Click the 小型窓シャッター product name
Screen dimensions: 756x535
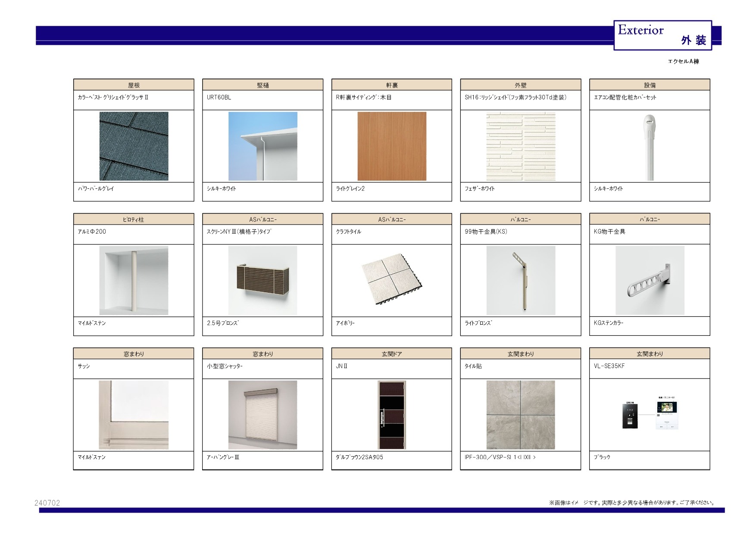pyautogui.click(x=225, y=366)
